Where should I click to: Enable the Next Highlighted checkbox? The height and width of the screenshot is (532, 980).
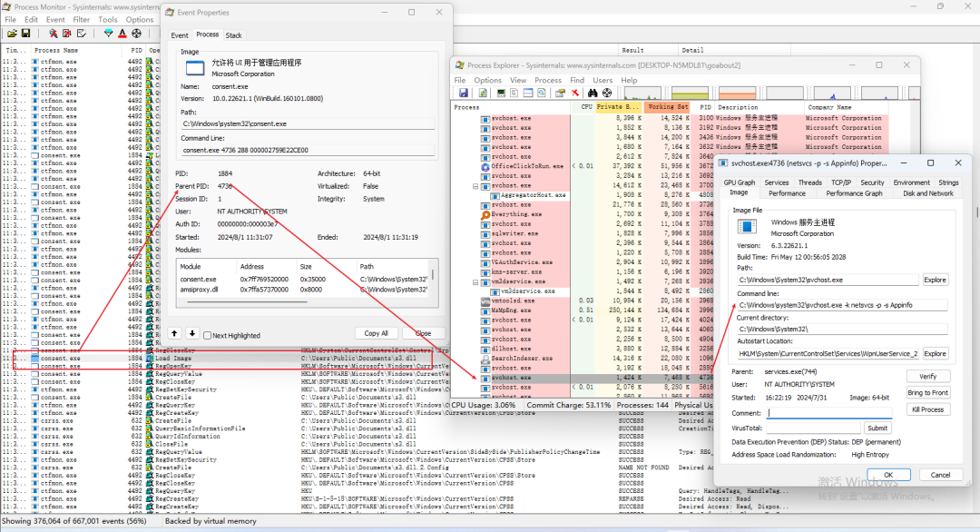click(208, 336)
